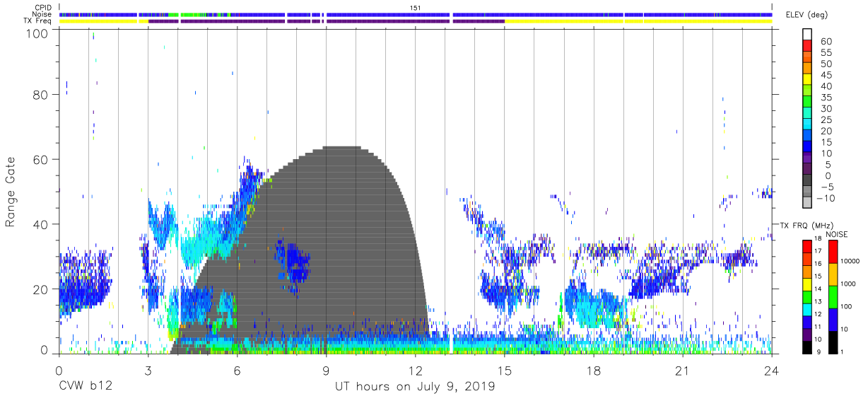The height and width of the screenshot is (401, 868).
Task: Click the '35' label on the ELEV color bar
Action: [x=826, y=98]
